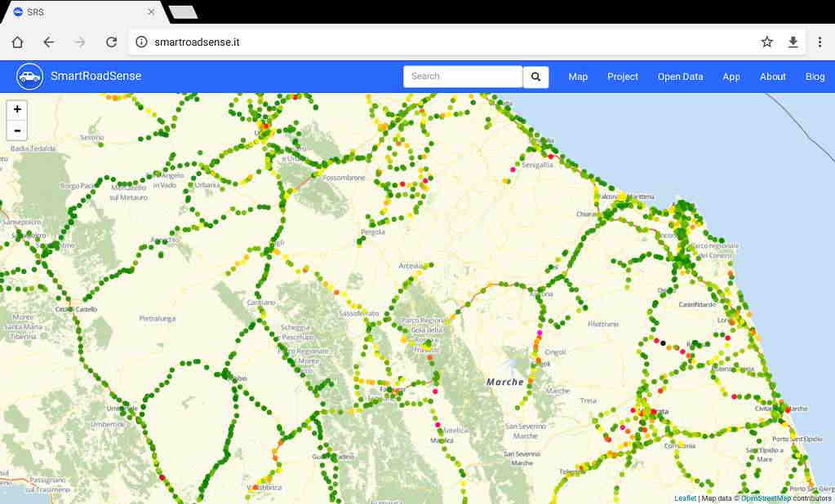Click the Pietralunga map label

click(x=157, y=318)
